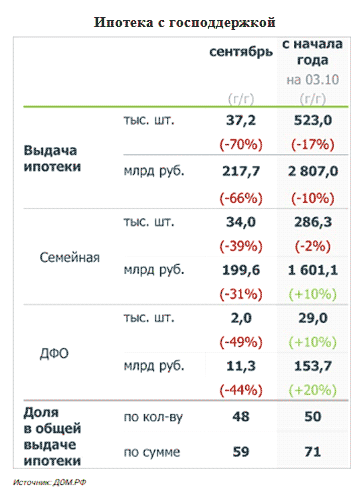The image size is (362, 494).
Task: Click the value 199,6 for Семейная
Action: pos(241,270)
